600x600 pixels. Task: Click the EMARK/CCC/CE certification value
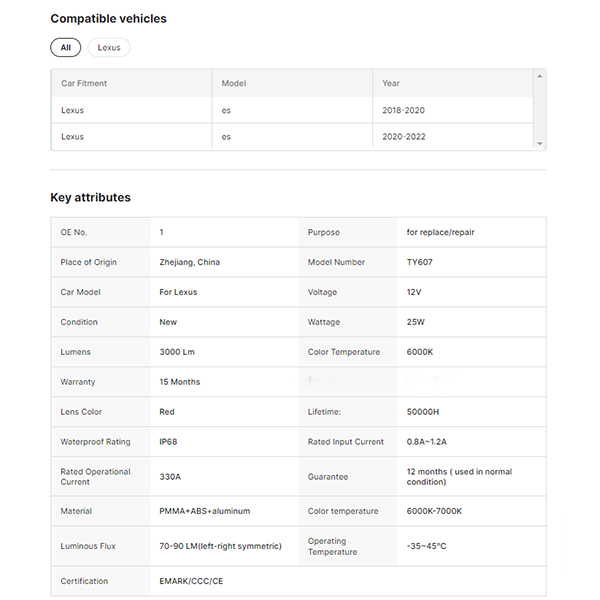point(191,581)
